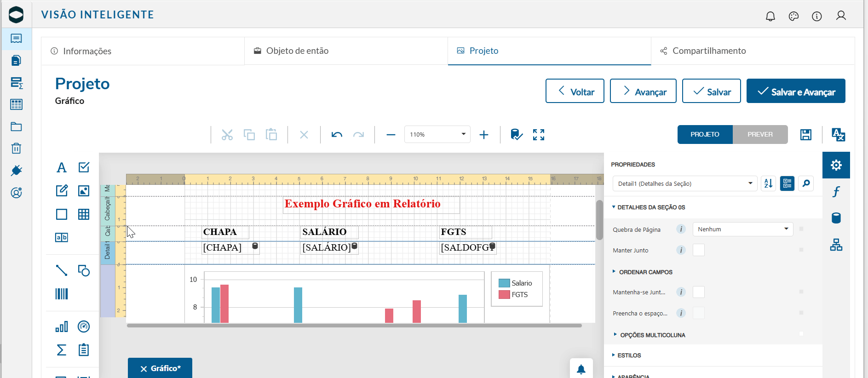Select the Chart tool
Screen dimensions: 868x378
[61, 326]
